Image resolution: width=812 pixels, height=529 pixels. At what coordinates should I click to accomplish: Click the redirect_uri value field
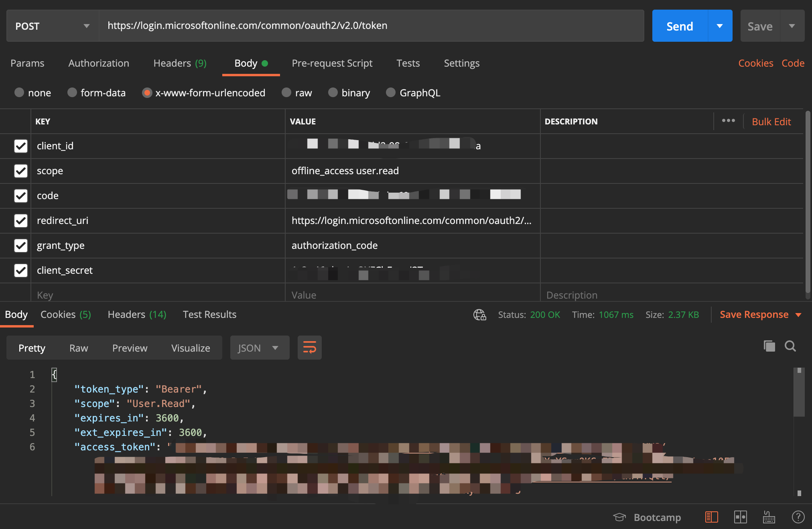point(412,220)
